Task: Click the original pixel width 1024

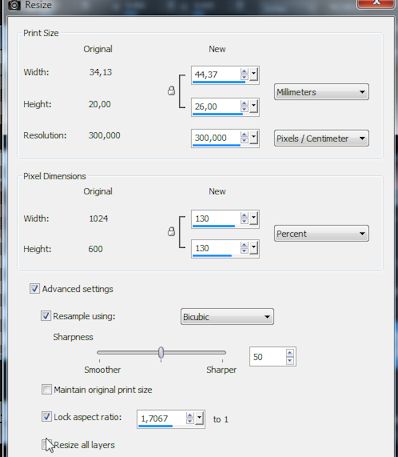Action: click(x=99, y=219)
